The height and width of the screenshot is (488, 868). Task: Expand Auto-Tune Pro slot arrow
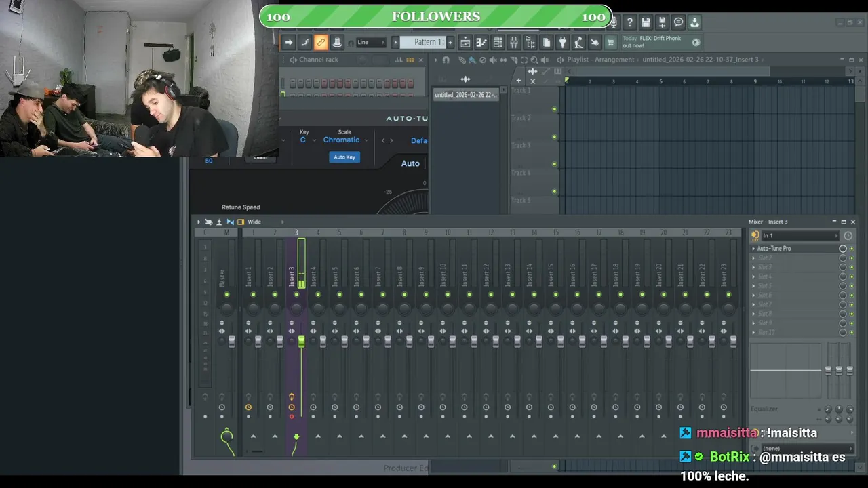(x=753, y=249)
